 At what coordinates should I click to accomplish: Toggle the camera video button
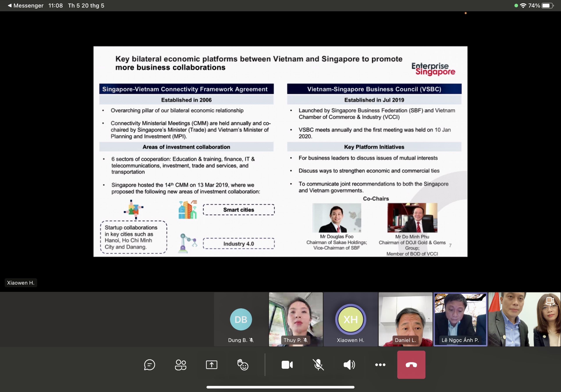(x=287, y=365)
